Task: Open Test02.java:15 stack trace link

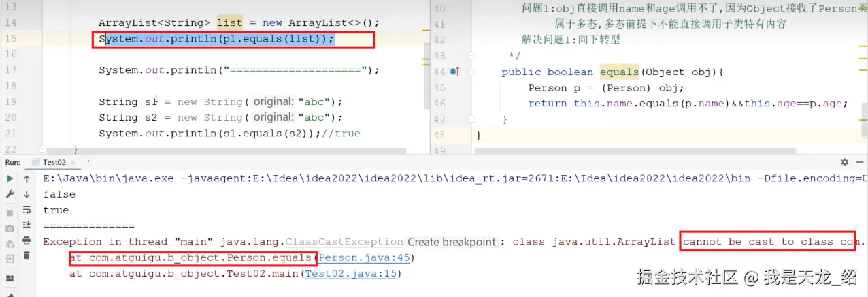Action: point(350,274)
